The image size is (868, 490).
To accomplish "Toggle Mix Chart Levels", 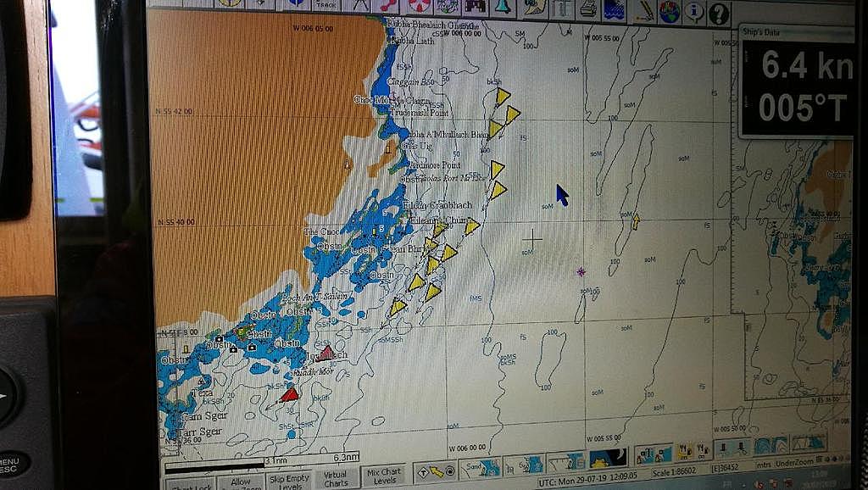I will [383, 476].
